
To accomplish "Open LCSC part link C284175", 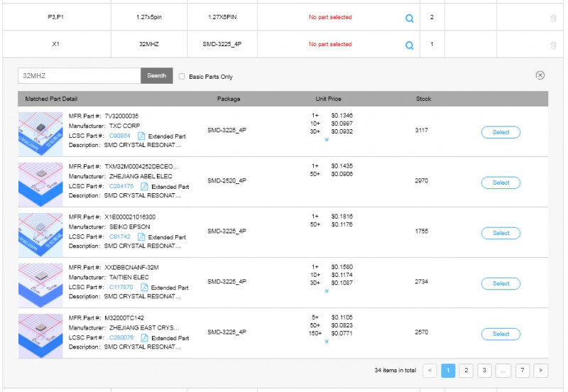I will click(x=121, y=187).
